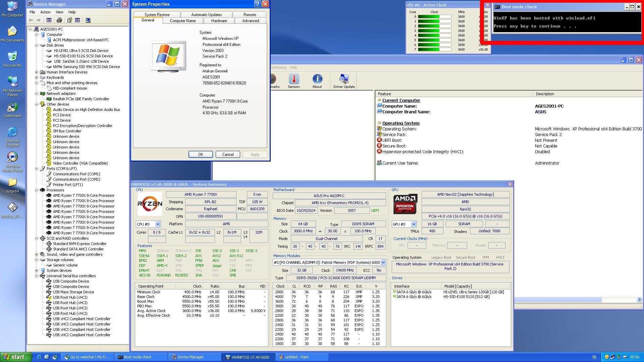Open the View menu in Device Manager
644x362 pixels.
59,12
